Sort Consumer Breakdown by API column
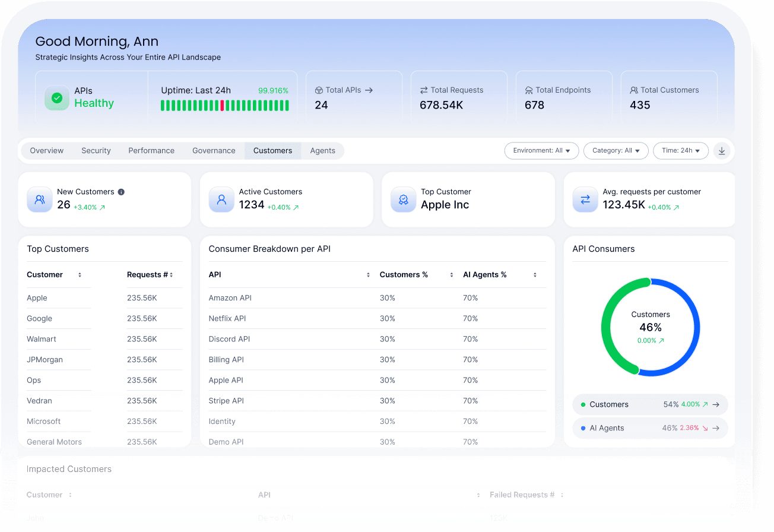This screenshot has height=532, width=774. pyautogui.click(x=368, y=275)
